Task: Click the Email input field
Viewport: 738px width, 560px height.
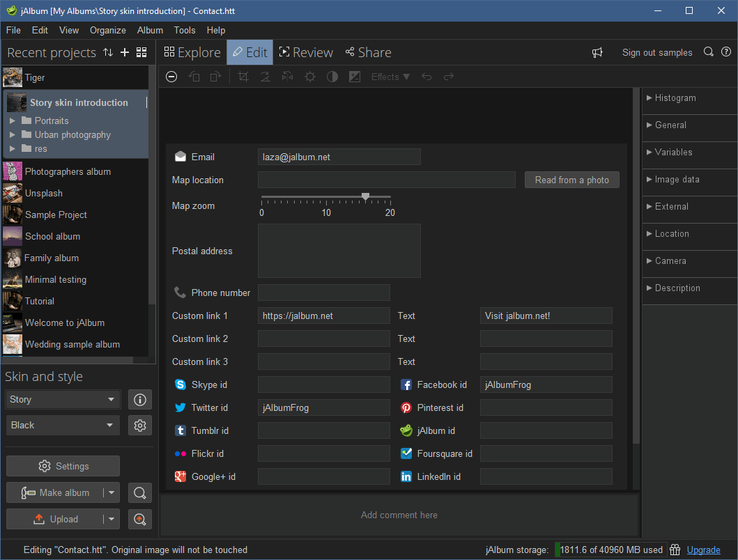Action: pos(339,157)
